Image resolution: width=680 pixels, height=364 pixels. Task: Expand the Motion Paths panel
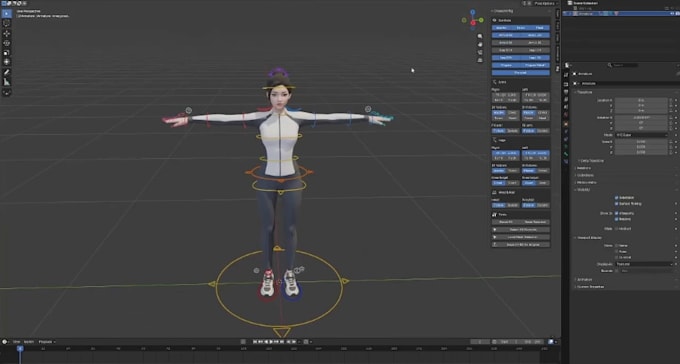click(x=586, y=182)
